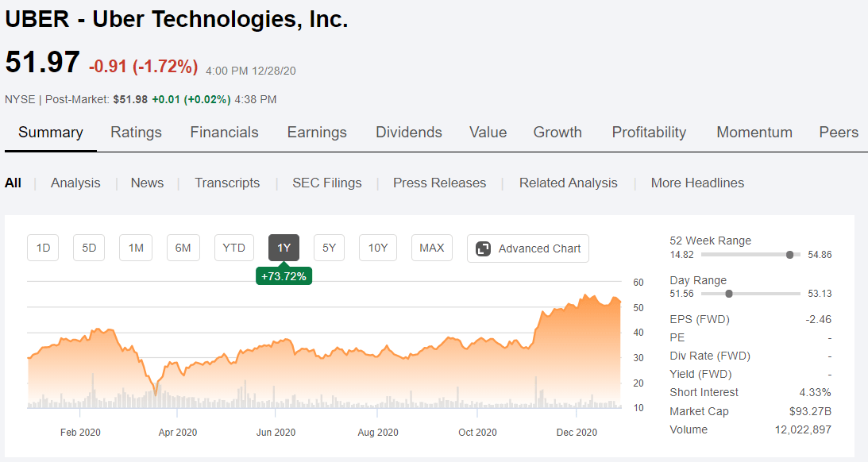
Task: Open More Headlines link
Action: pyautogui.click(x=697, y=183)
